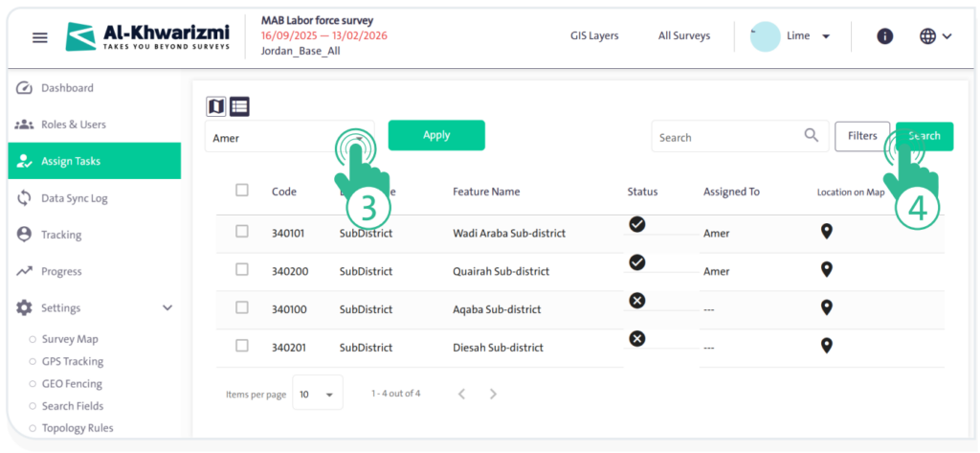The height and width of the screenshot is (453, 980).
Task: Open the Filters button
Action: click(861, 136)
